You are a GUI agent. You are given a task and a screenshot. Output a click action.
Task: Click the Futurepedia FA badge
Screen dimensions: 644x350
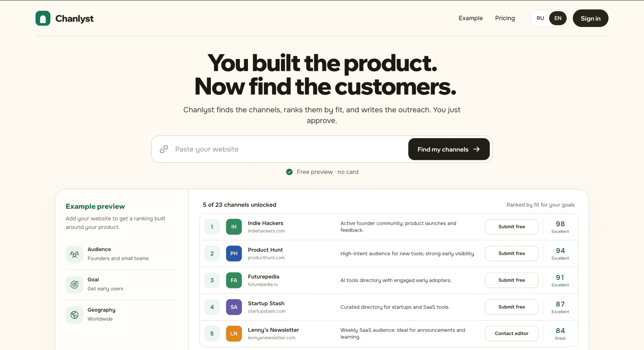click(x=234, y=280)
